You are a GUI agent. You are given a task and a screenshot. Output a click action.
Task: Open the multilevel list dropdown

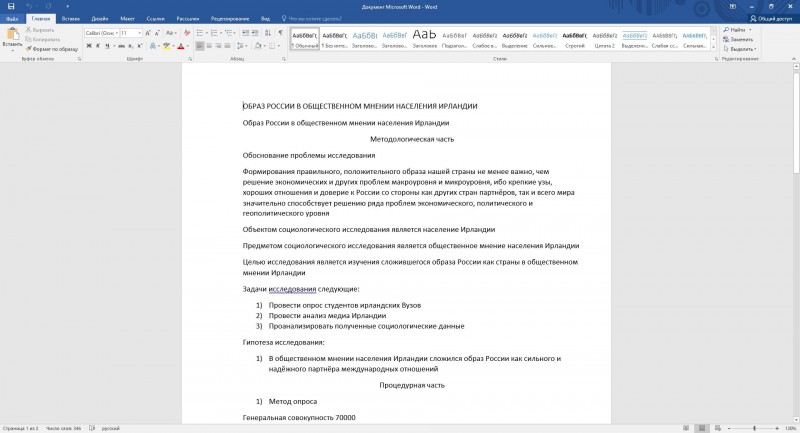235,33
